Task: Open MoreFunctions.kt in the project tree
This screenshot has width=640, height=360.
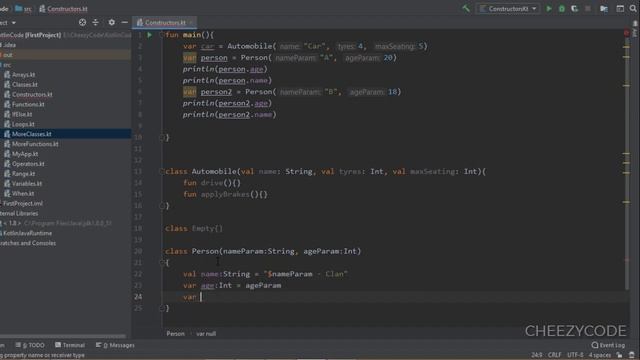Action: coord(35,144)
